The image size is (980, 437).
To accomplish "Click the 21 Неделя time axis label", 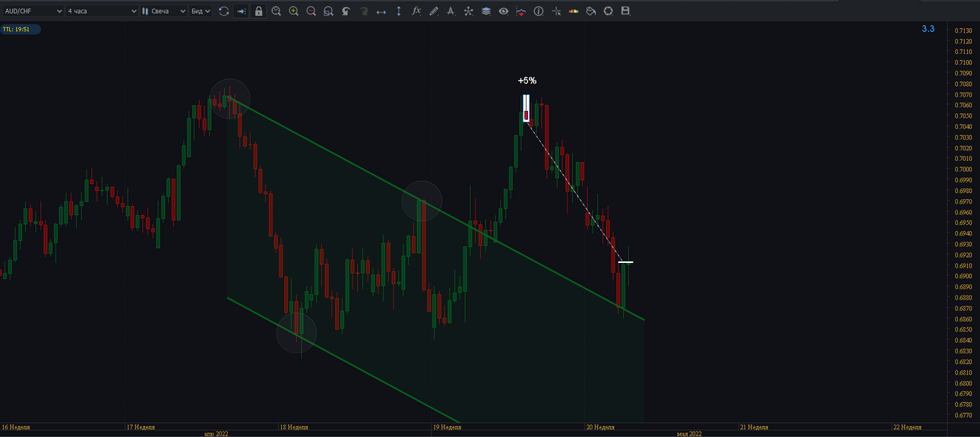I will click(x=754, y=427).
